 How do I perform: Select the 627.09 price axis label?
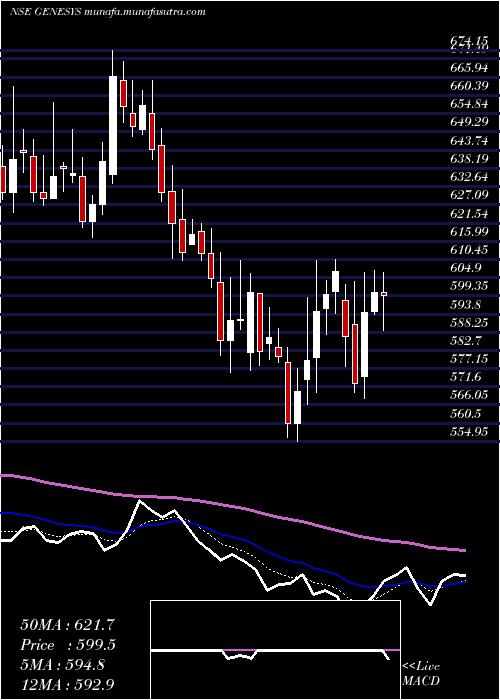(469, 195)
